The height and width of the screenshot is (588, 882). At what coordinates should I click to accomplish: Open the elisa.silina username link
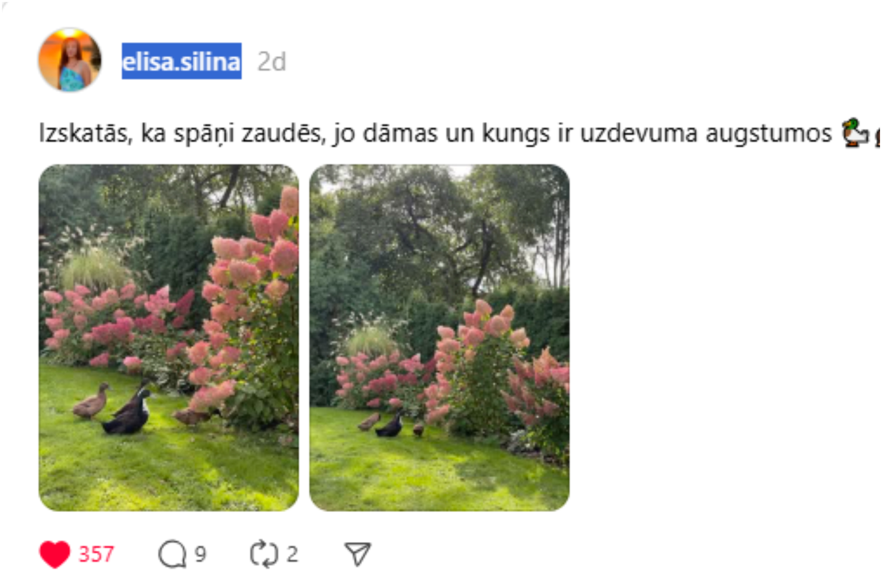coord(181,61)
